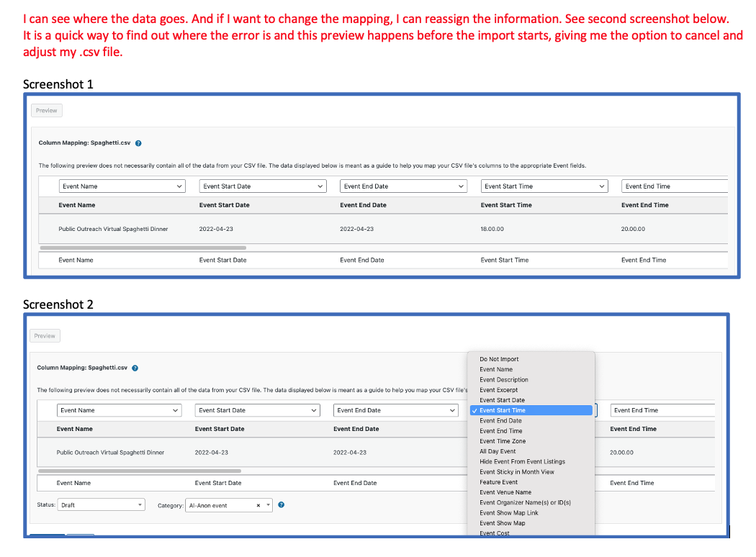
Task: Open the Event Start Date mapping dropdown in Screenshot 1
Action: [263, 186]
